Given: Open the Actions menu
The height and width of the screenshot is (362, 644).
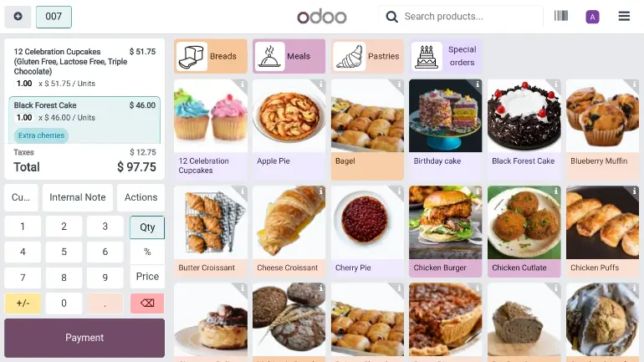Looking at the screenshot, I should (141, 197).
